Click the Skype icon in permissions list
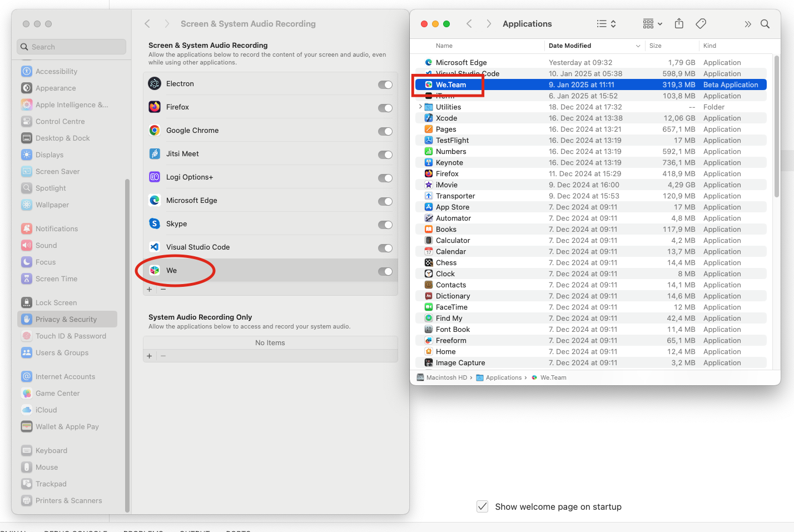The height and width of the screenshot is (532, 794). point(155,224)
